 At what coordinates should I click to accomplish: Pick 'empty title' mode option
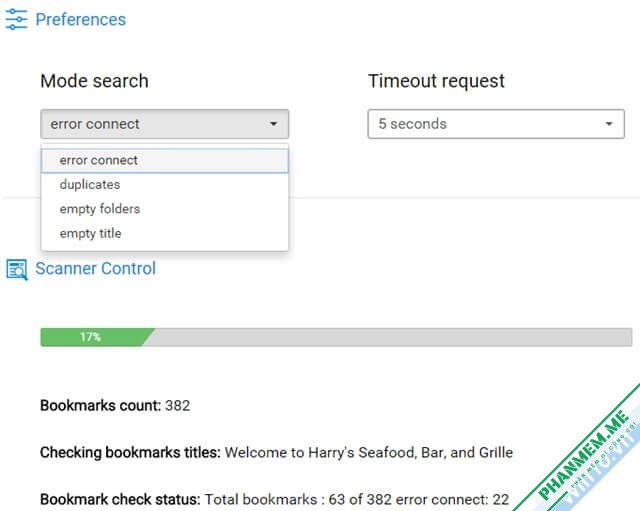(x=165, y=233)
